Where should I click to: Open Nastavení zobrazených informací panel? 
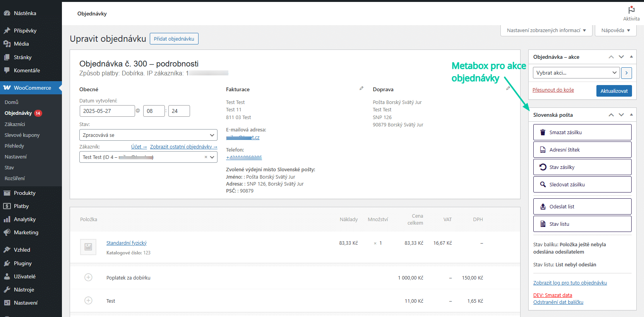[546, 31]
